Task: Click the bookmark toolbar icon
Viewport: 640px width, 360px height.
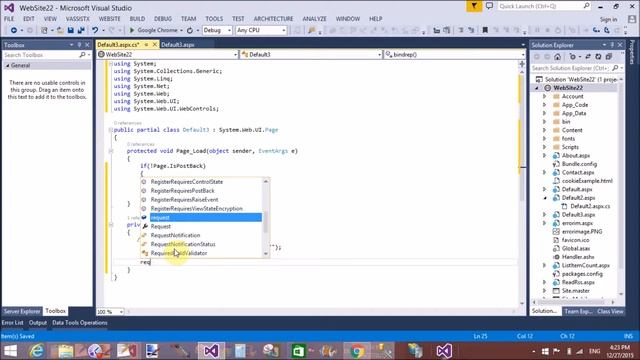Action: coord(485,30)
